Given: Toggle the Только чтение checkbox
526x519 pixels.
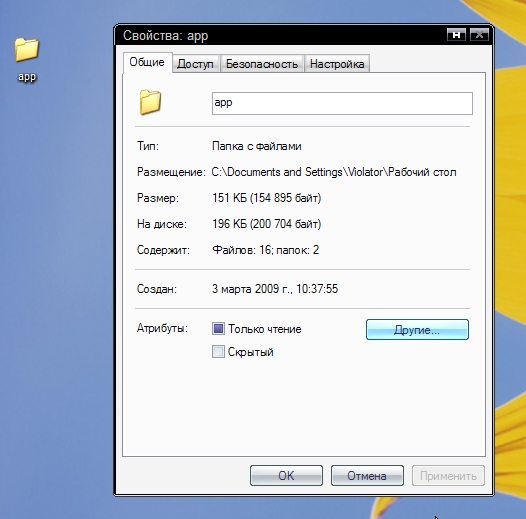Looking at the screenshot, I should [x=218, y=328].
